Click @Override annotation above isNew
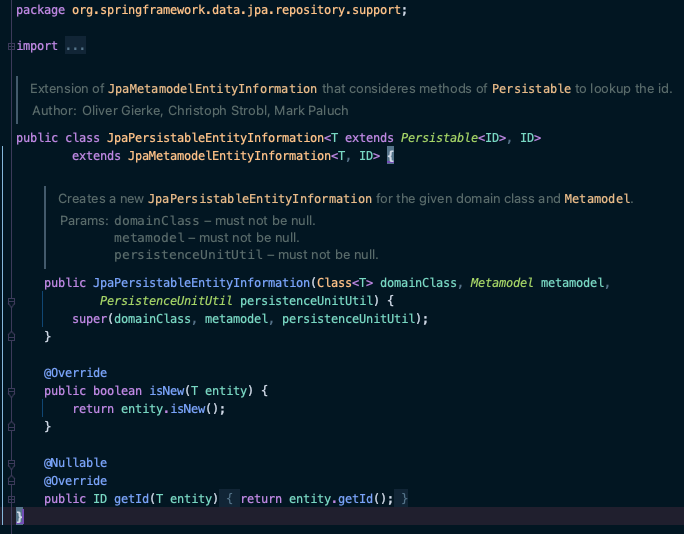 [75, 373]
